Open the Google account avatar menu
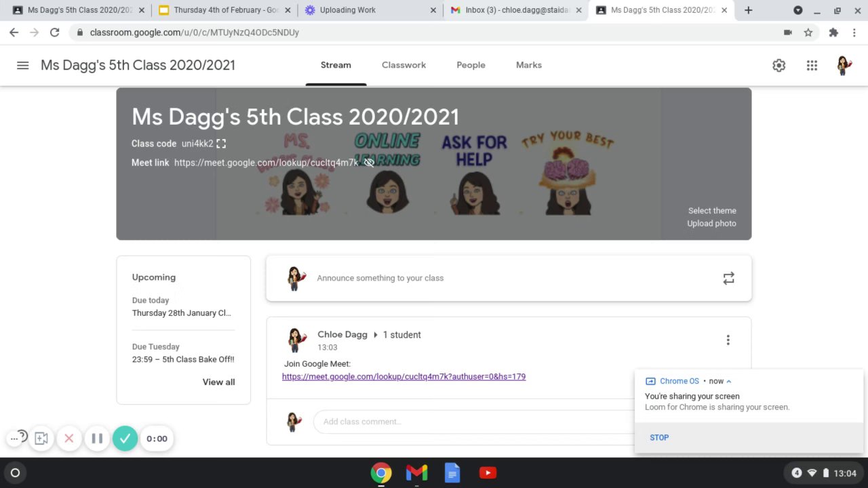This screenshot has height=488, width=868. (x=844, y=65)
